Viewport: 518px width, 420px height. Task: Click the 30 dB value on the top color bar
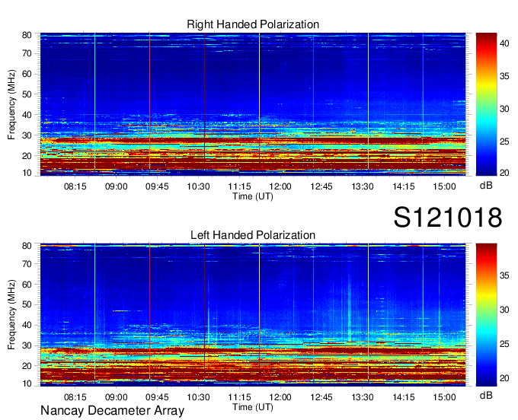pyautogui.click(x=504, y=109)
